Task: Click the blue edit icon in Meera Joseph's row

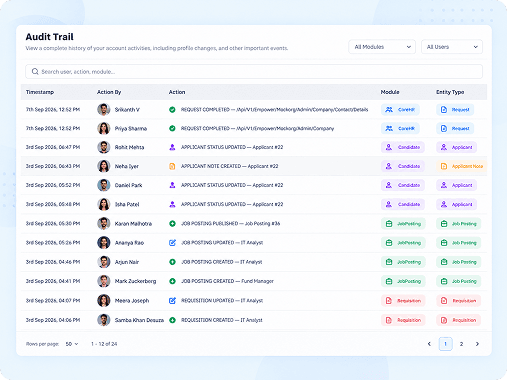Action: click(172, 301)
